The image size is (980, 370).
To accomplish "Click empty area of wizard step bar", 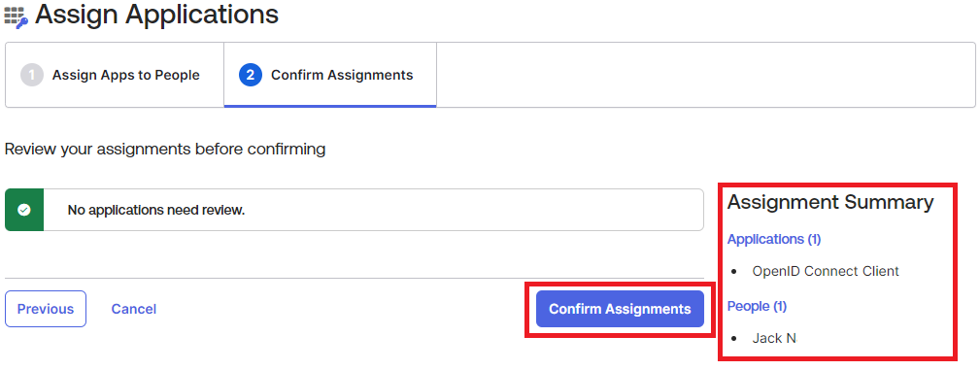I will pyautogui.click(x=706, y=75).
